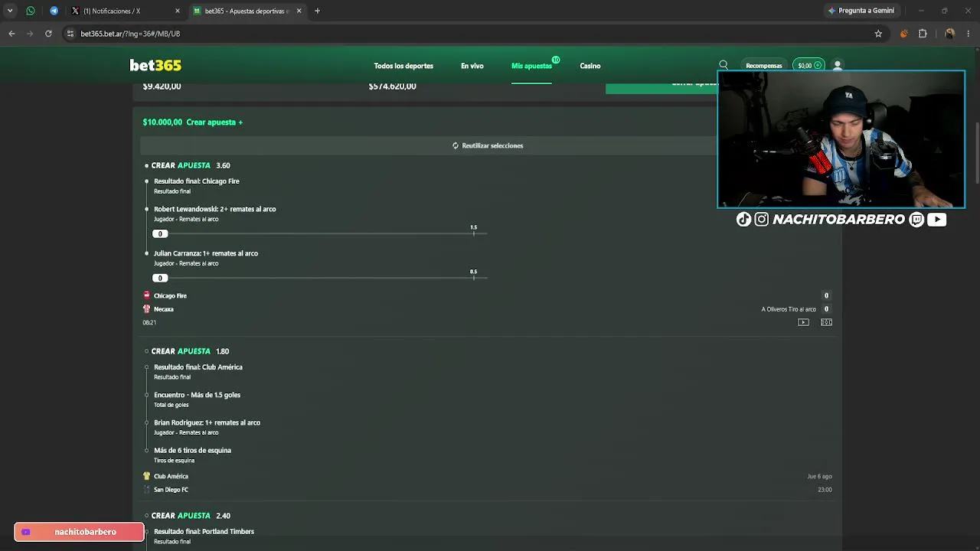Switch to the Telegram pinned tab
980x551 pixels.
(x=54, y=11)
